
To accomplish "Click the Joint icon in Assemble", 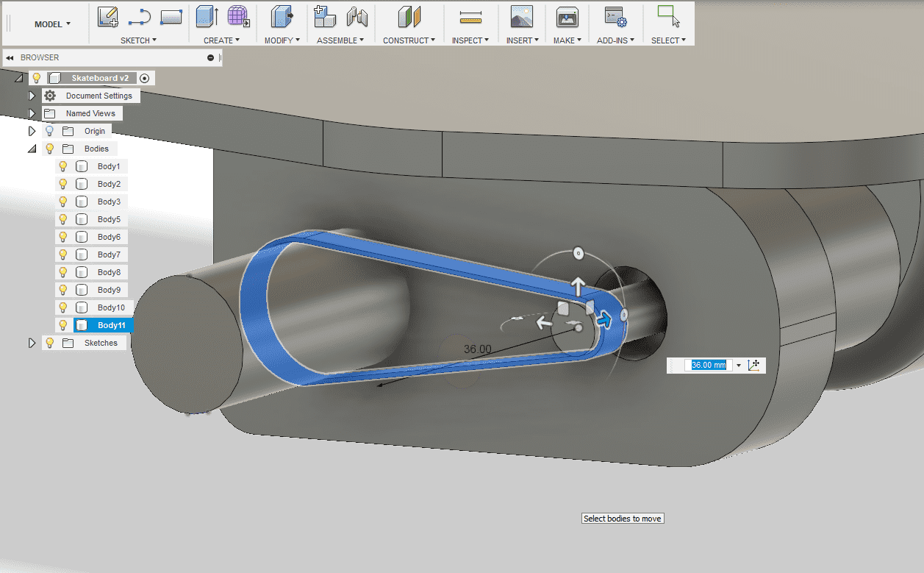I will click(357, 17).
